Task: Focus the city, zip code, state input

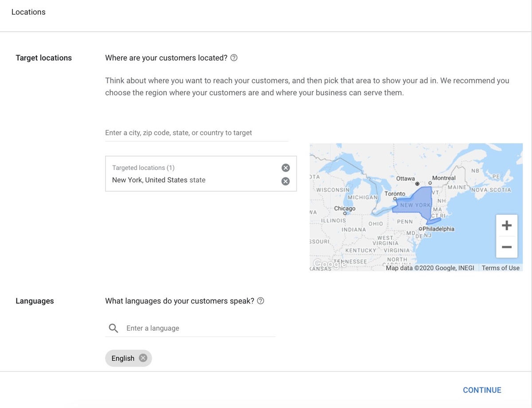Action: click(196, 133)
